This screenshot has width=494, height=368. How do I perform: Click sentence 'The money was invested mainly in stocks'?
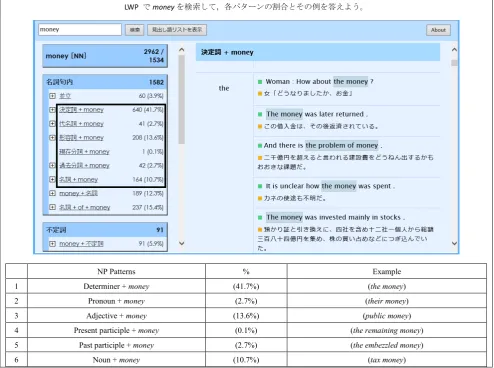pyautogui.click(x=335, y=217)
